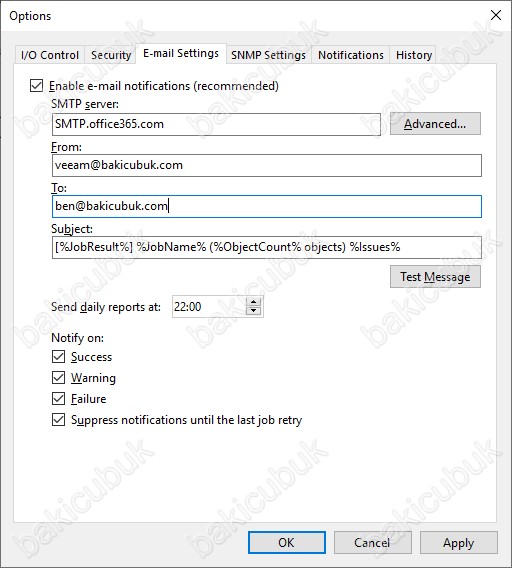The height and width of the screenshot is (568, 512).
Task: Click the Subject text field
Action: pos(267,247)
